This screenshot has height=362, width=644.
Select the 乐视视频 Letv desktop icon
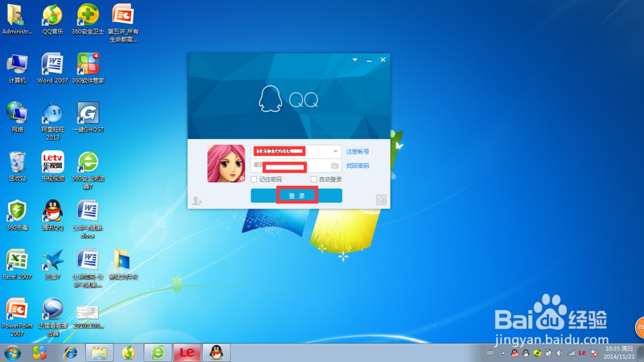[x=53, y=166]
